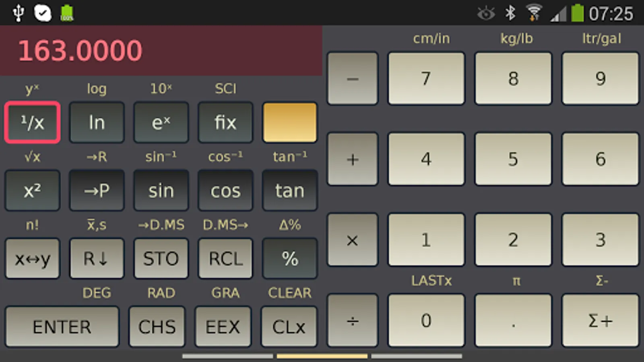The height and width of the screenshot is (362, 644).
Task: Tap digit key 0
Action: click(426, 321)
